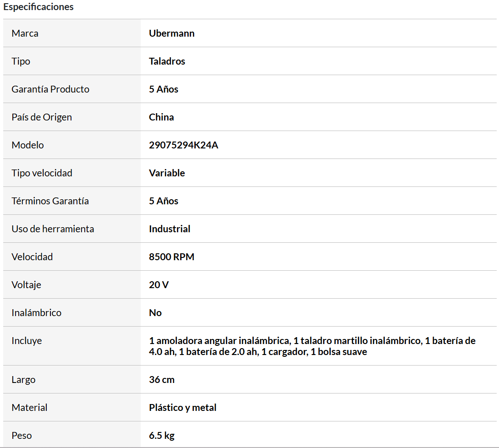Click the Inalámbrico row label
This screenshot has width=499, height=448.
[x=36, y=313]
